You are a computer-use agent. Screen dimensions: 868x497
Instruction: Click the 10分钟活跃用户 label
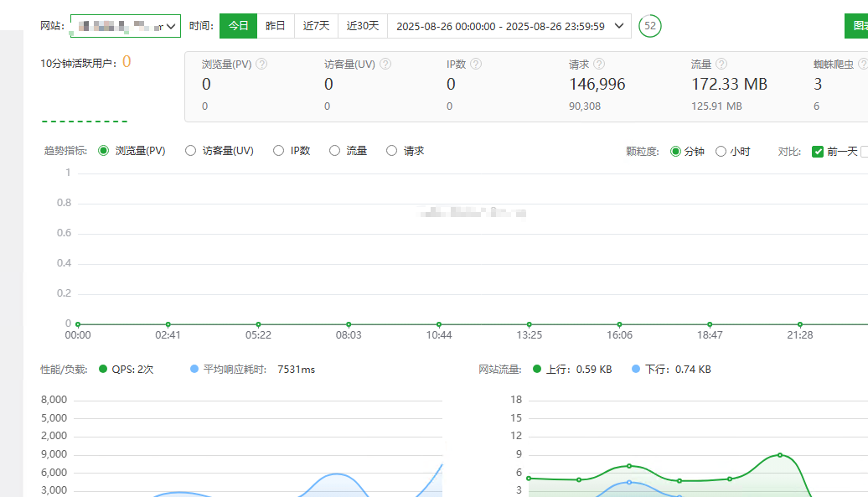point(78,64)
